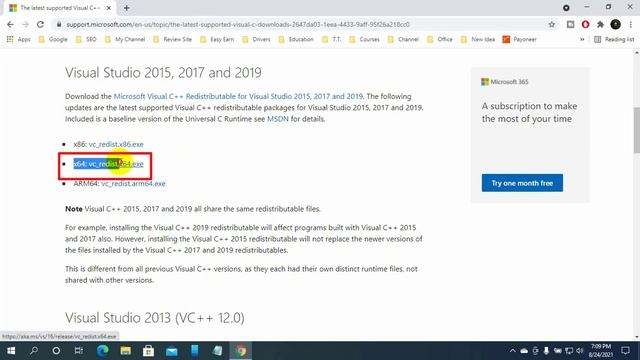Go forward with the browser arrow
The image size is (640, 360).
click(25, 24)
